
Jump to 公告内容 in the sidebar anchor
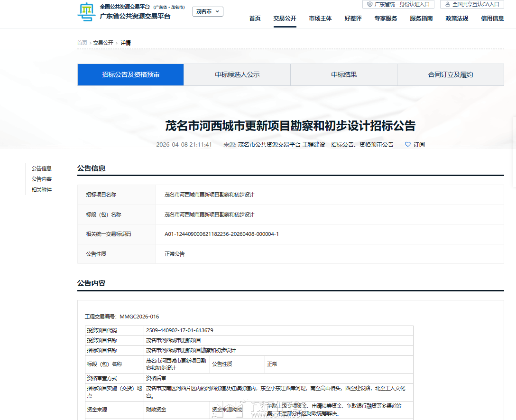click(x=42, y=179)
